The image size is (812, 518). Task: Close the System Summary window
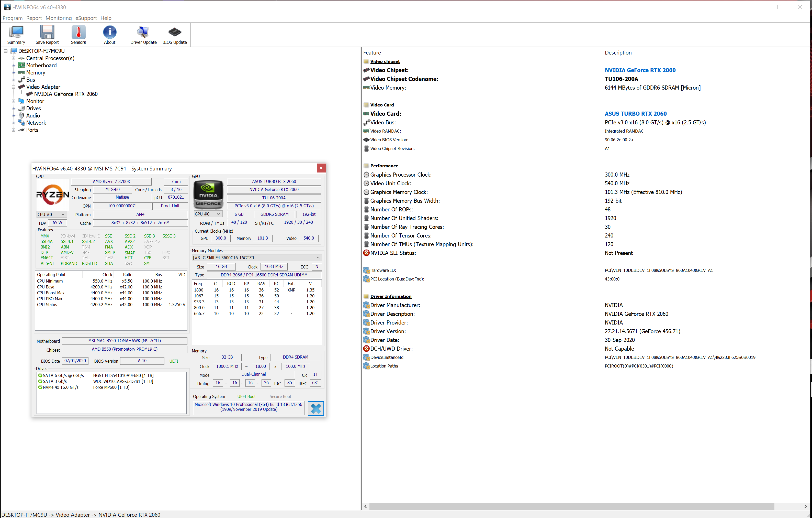click(321, 168)
